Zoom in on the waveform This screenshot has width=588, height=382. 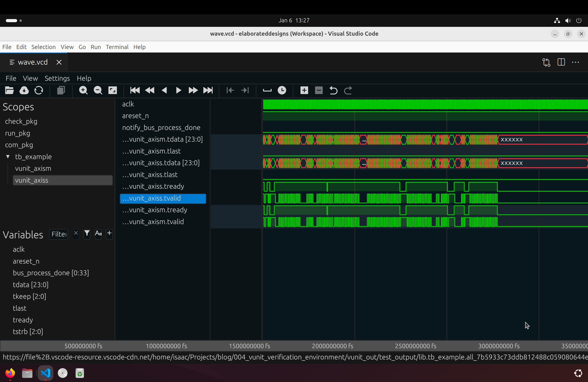click(x=83, y=90)
